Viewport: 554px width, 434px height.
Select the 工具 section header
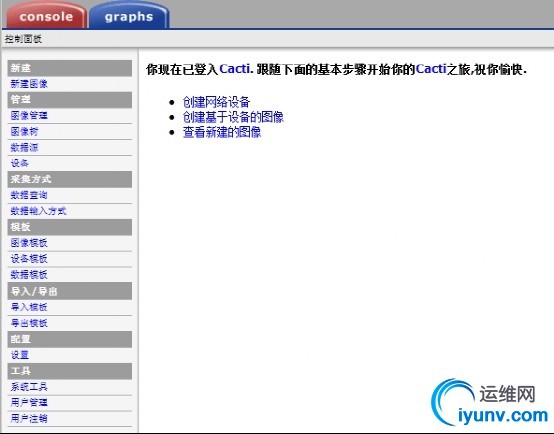tap(70, 371)
